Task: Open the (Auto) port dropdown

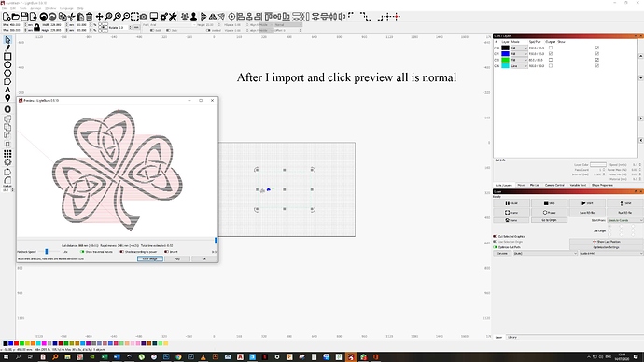Action: (545, 253)
